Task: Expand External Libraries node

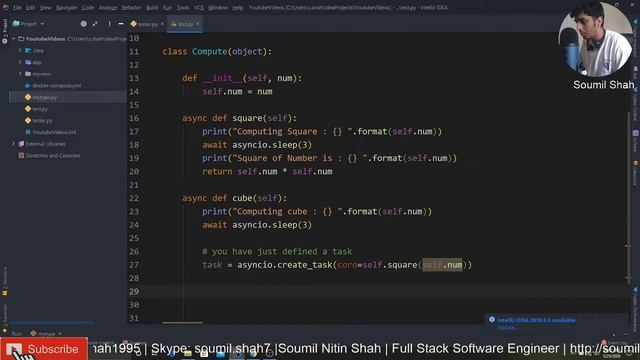Action: point(13,144)
